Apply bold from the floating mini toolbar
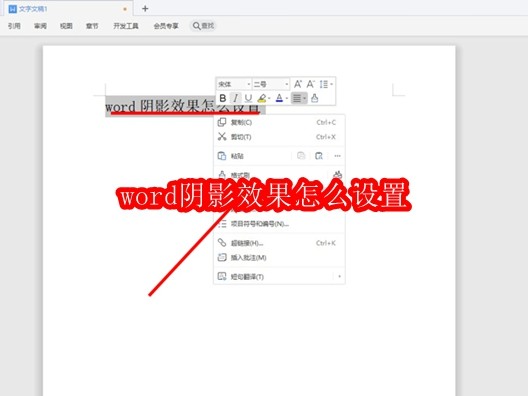528x396 pixels. pos(223,98)
